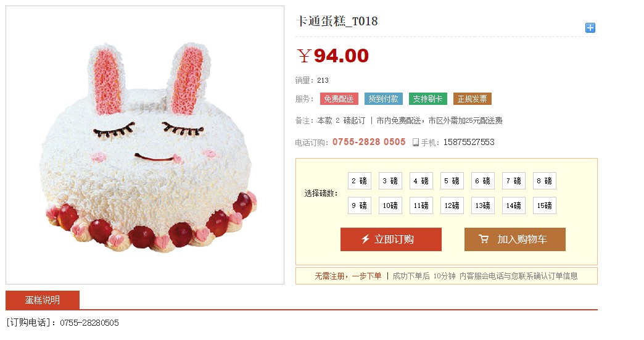Choose the 15磅 cake size

tap(545, 205)
